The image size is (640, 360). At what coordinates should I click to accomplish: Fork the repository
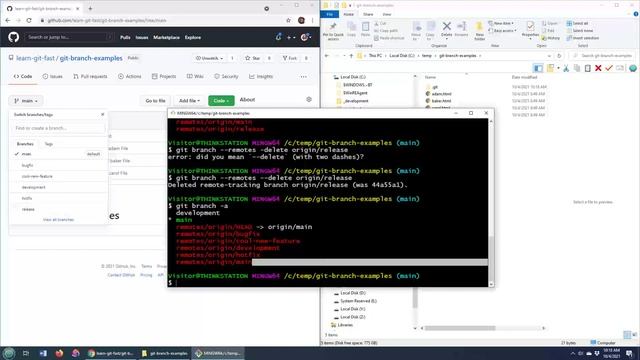[289, 58]
